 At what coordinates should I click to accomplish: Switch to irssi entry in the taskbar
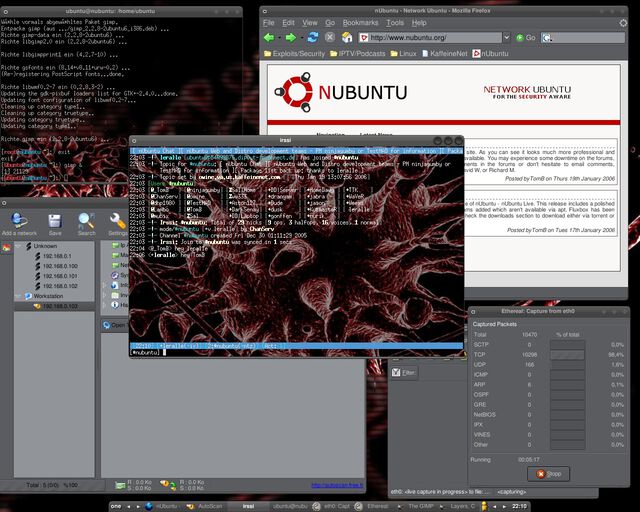click(x=248, y=506)
